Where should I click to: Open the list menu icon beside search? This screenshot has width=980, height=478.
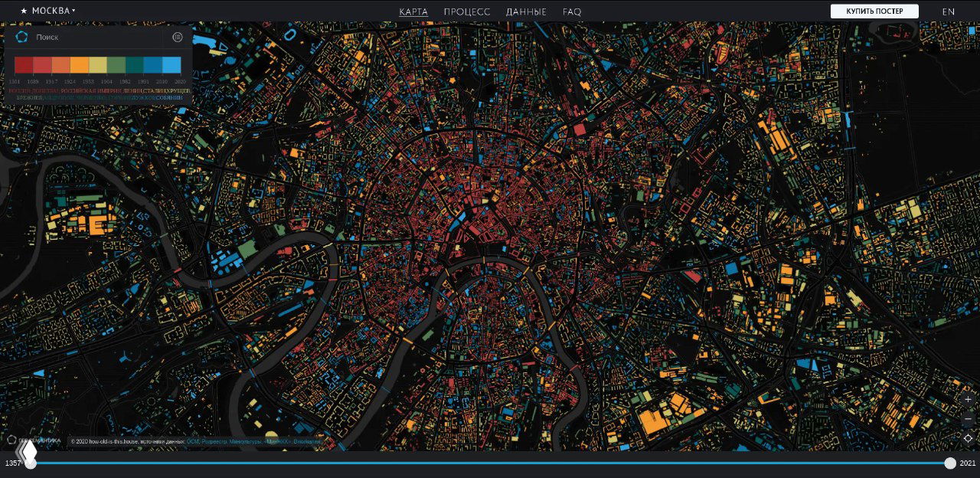pyautogui.click(x=178, y=37)
